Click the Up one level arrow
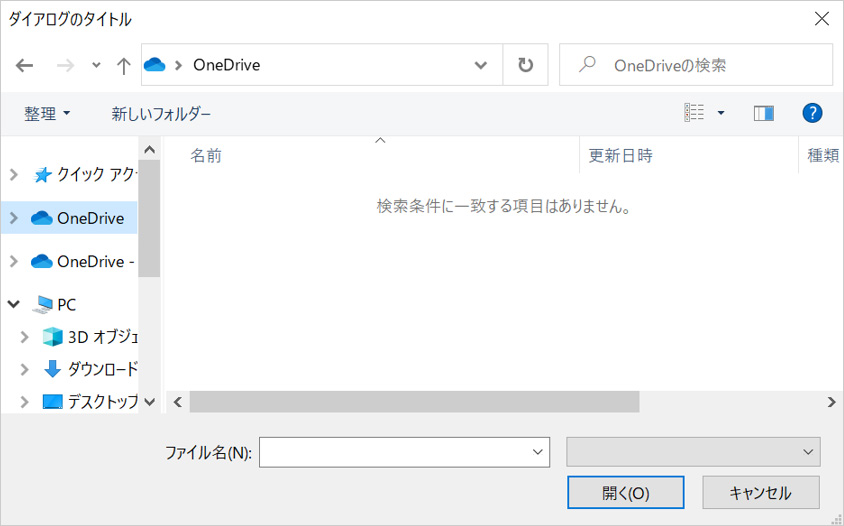 coord(123,66)
